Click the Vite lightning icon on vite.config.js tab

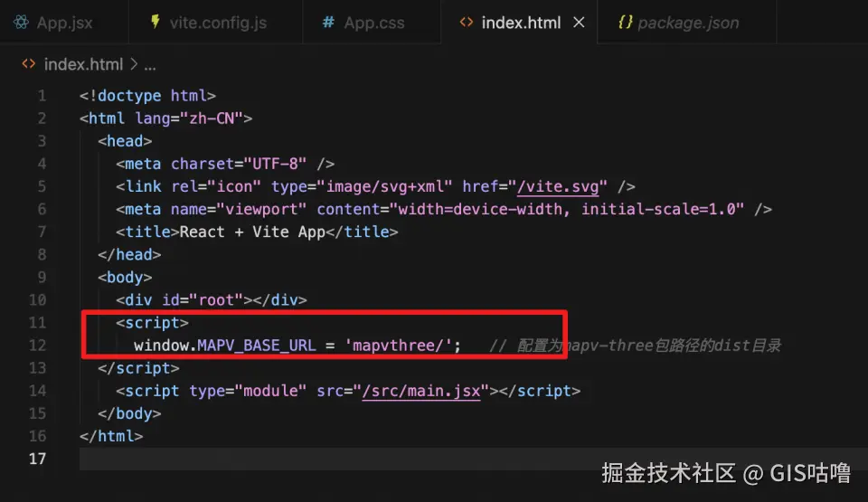click(x=156, y=22)
